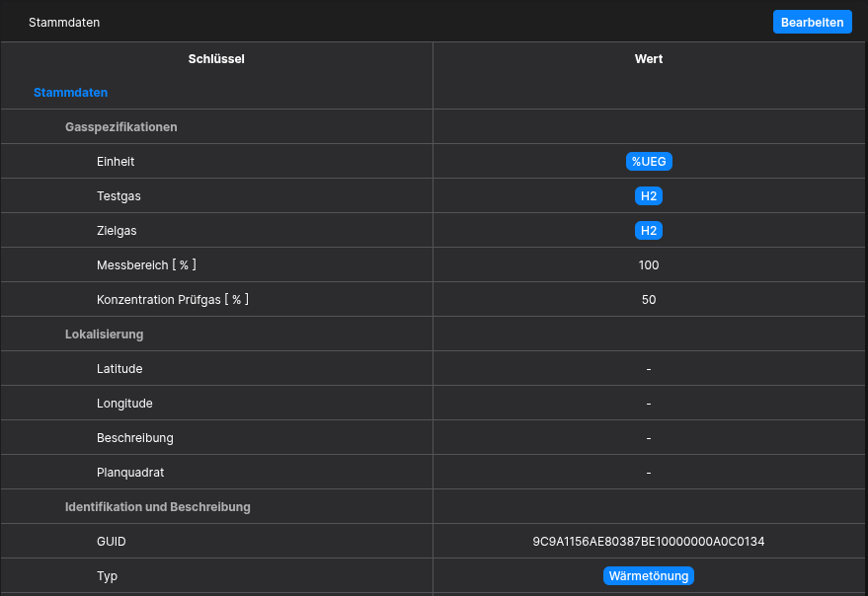Select the Longitude row label
Image resolution: width=868 pixels, height=596 pixels.
tap(124, 404)
